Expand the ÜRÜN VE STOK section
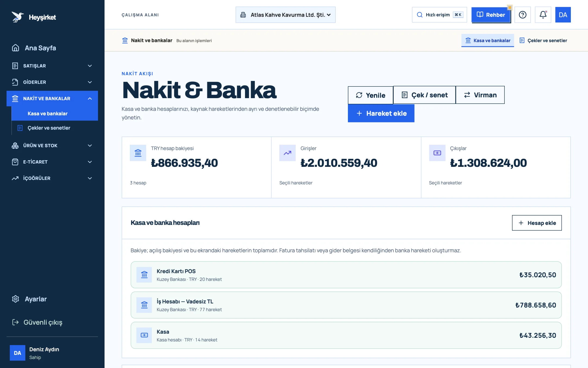Image resolution: width=588 pixels, height=368 pixels. coord(52,146)
